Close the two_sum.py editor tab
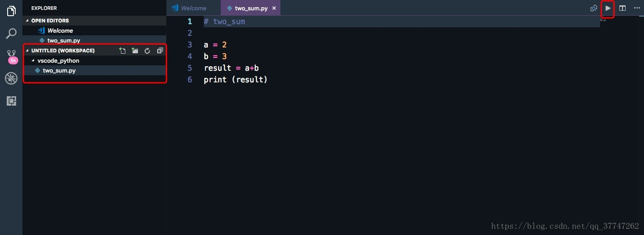This screenshot has height=235, width=644. tap(274, 8)
